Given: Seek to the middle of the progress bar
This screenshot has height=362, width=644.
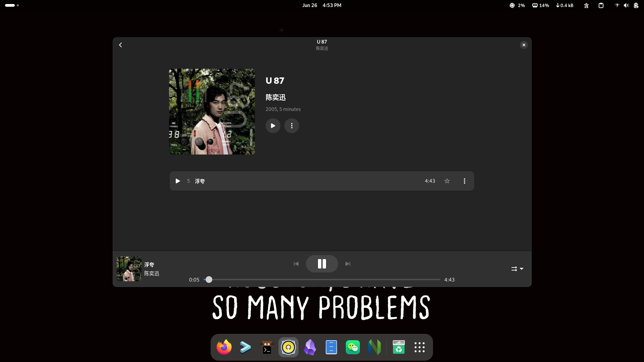Looking at the screenshot, I should tap(322, 280).
